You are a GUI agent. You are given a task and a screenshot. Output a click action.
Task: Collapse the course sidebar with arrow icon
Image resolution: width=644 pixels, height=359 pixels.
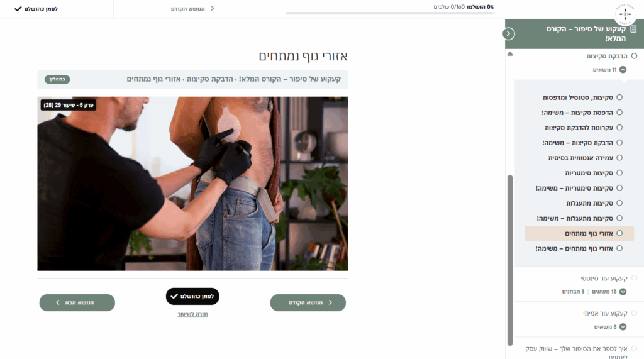click(x=508, y=34)
